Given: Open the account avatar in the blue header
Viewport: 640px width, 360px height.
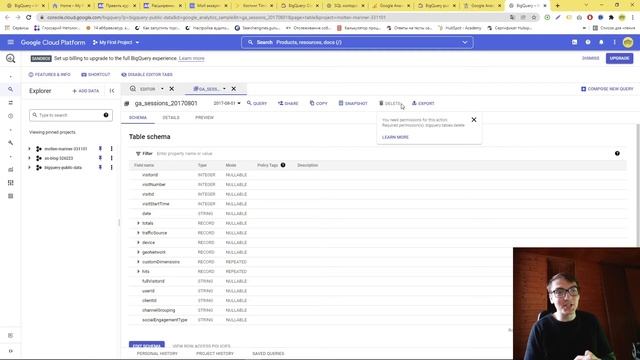Looking at the screenshot, I should click(x=628, y=42).
